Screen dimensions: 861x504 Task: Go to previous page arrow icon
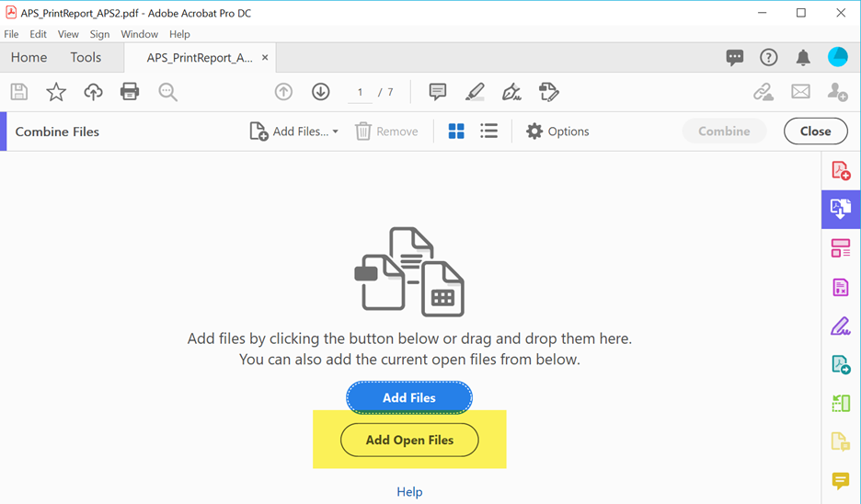pos(283,92)
